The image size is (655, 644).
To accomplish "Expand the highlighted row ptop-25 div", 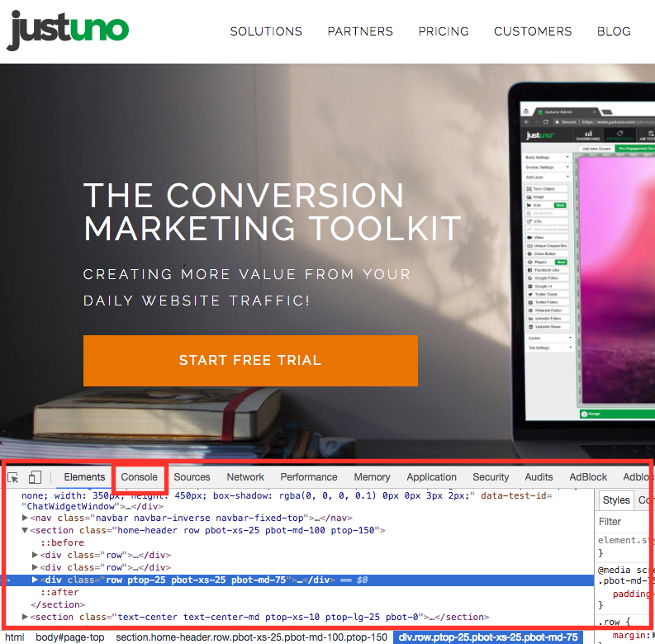I will [x=35, y=580].
